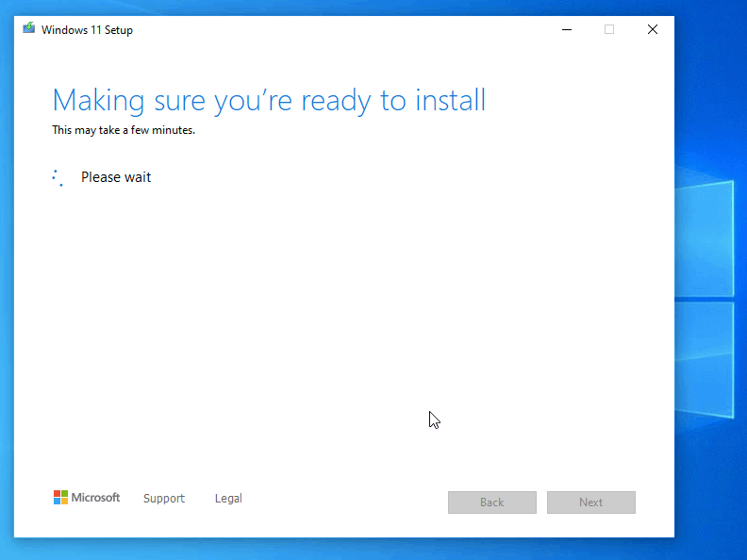Click 'This may take a few minutes.' text
The height and width of the screenshot is (560, 747).
pyautogui.click(x=124, y=130)
